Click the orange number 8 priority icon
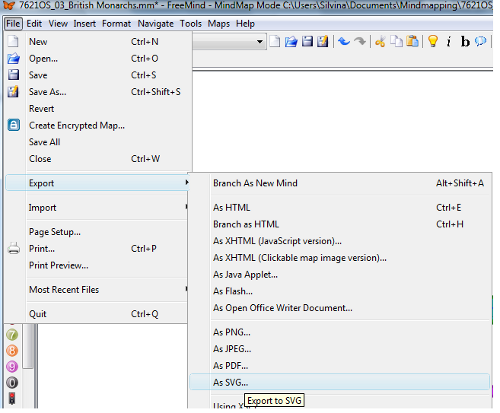 point(12,351)
